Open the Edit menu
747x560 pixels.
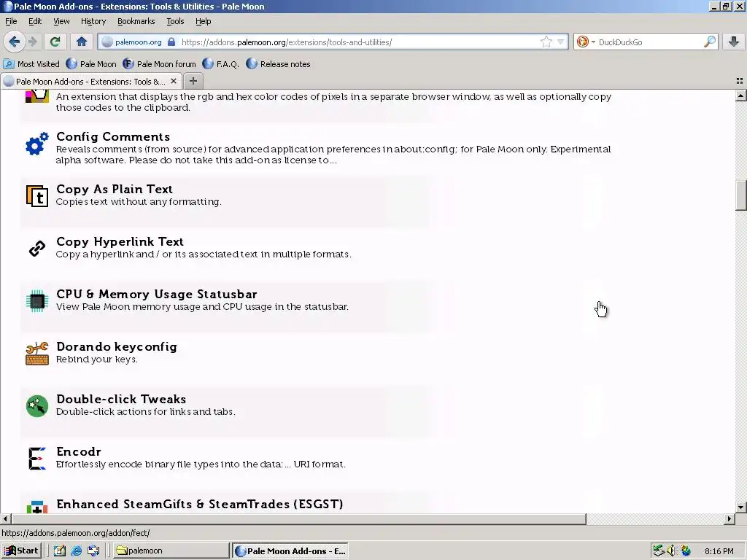tap(35, 21)
